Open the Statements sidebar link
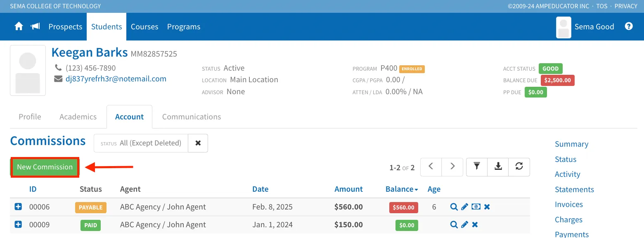This screenshot has width=644, height=238. click(x=574, y=190)
